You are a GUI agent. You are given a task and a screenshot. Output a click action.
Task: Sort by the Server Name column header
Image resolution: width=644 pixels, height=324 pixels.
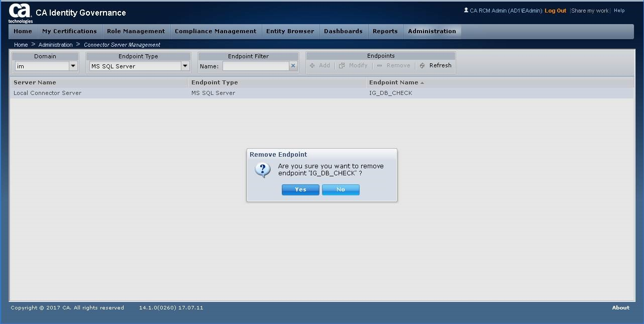pos(99,82)
